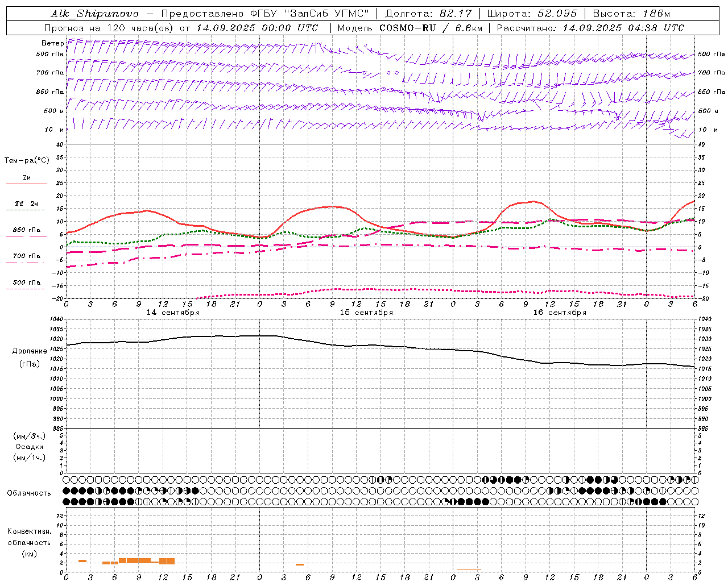Screen dimensions: 728x582
Task: Click the Модель COSMO-RU / 6.6км label
Action: 409,28
